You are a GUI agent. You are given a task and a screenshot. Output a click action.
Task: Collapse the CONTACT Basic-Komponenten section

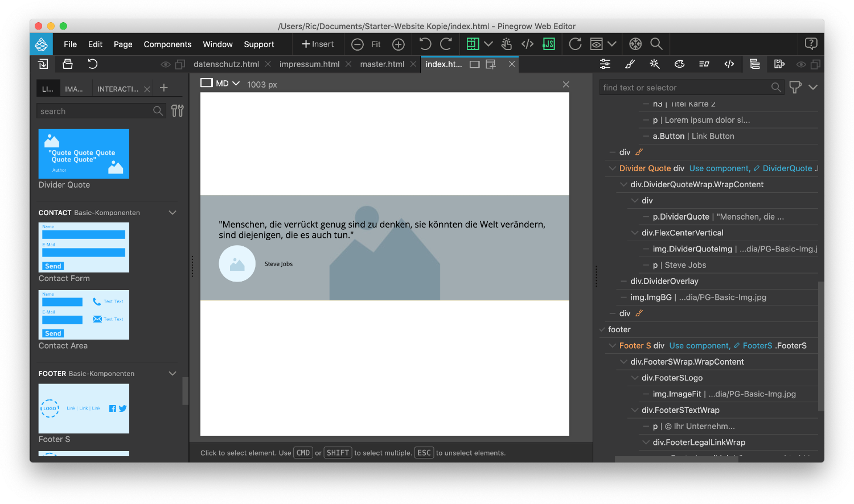point(173,212)
